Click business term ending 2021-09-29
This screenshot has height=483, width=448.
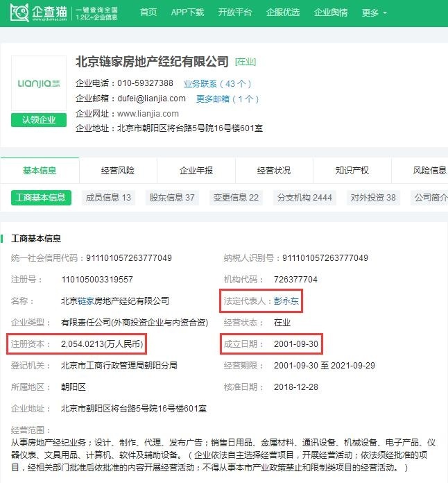[353, 366]
